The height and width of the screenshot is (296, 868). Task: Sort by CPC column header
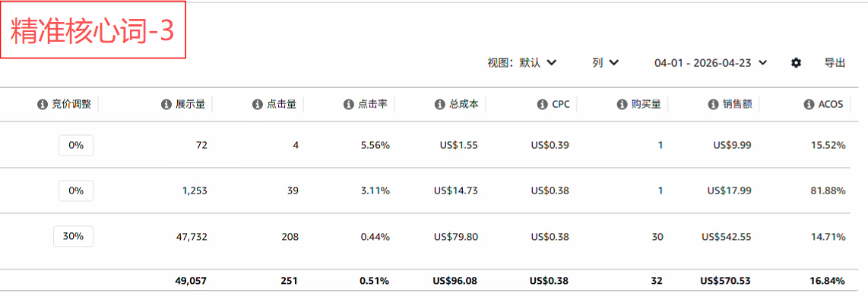560,104
